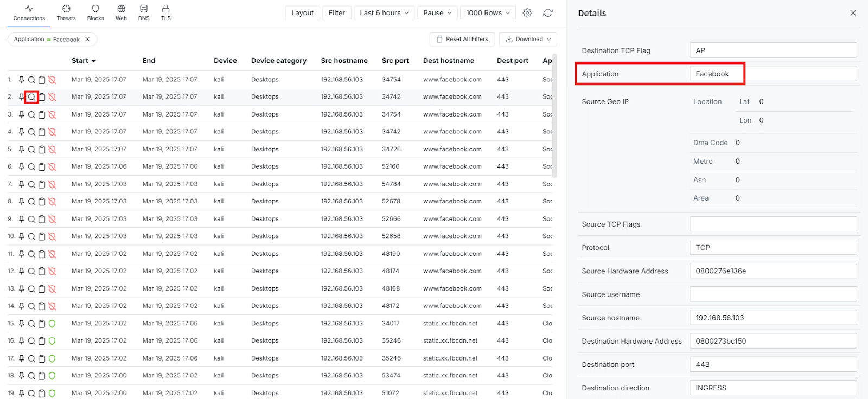Click static.xx.fbcdn.net in row 15
868x399 pixels.
point(450,324)
